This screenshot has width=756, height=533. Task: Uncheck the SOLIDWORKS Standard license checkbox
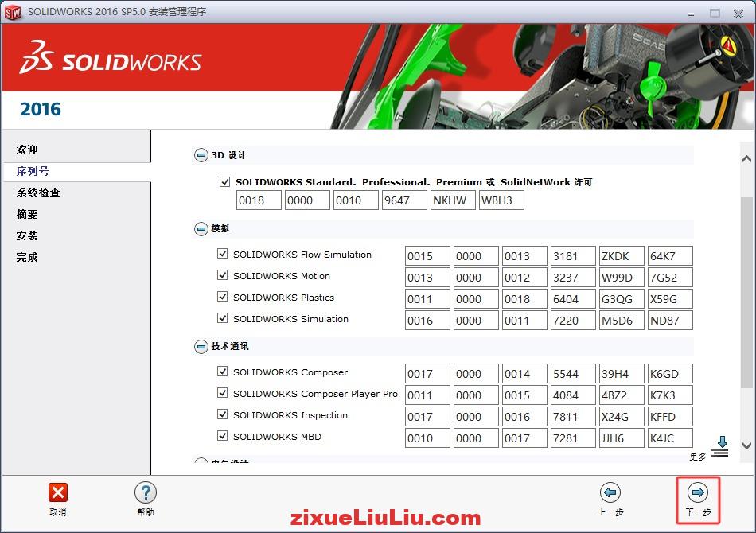click(225, 181)
